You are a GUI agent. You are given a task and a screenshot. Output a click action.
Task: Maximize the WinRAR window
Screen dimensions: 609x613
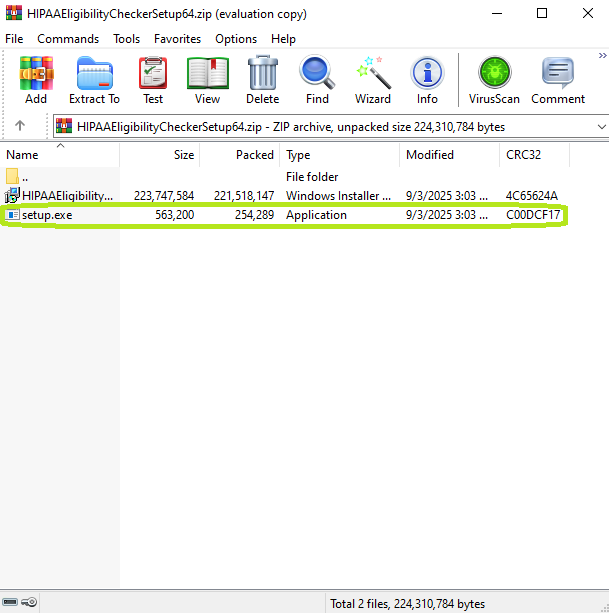[x=542, y=13]
